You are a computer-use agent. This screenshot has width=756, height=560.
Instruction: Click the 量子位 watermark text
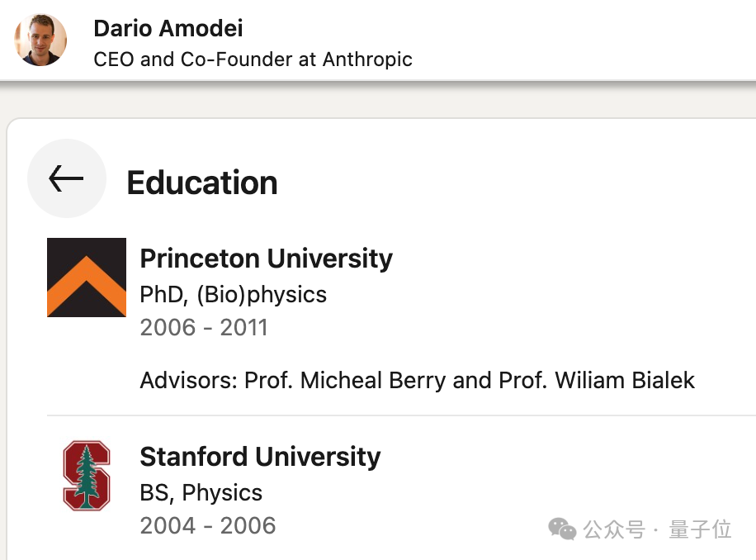tap(700, 529)
